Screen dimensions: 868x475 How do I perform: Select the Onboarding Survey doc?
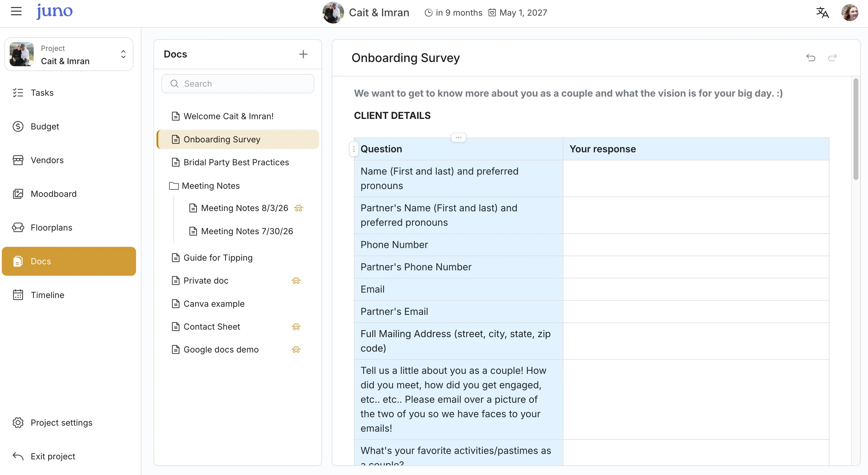click(x=237, y=139)
